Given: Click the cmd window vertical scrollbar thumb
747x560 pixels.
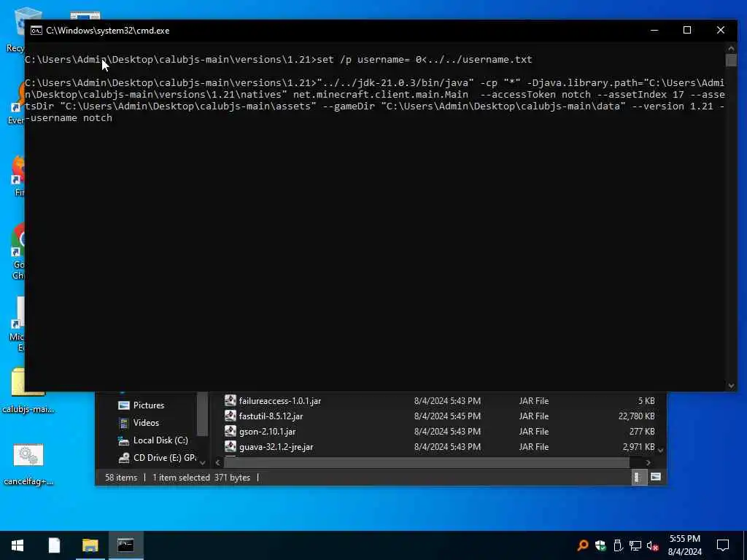Looking at the screenshot, I should [x=731, y=60].
